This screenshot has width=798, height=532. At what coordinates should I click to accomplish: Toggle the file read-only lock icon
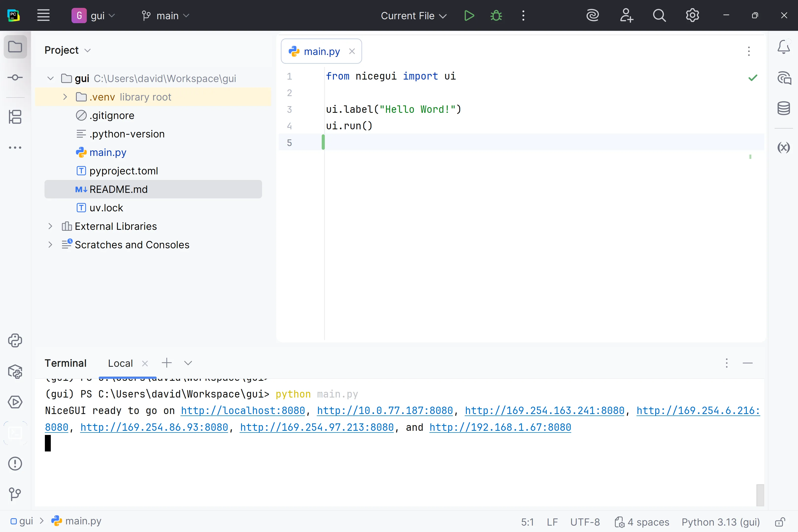780,522
